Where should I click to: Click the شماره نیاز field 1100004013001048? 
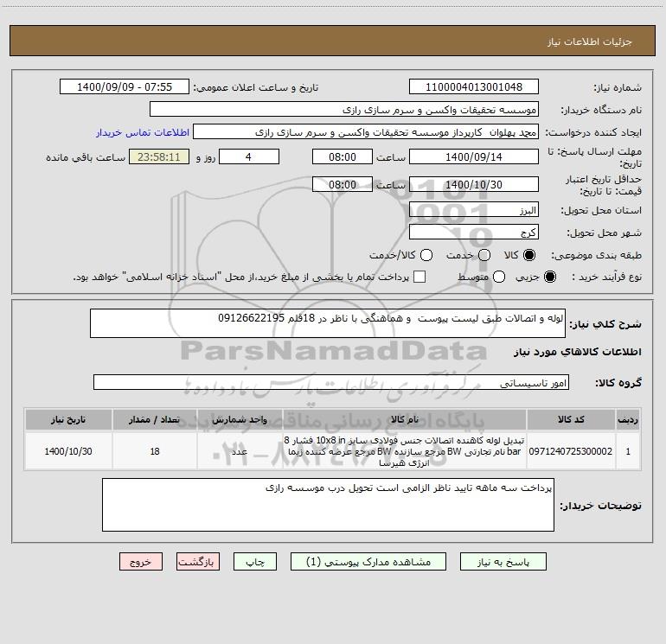pyautogui.click(x=474, y=86)
